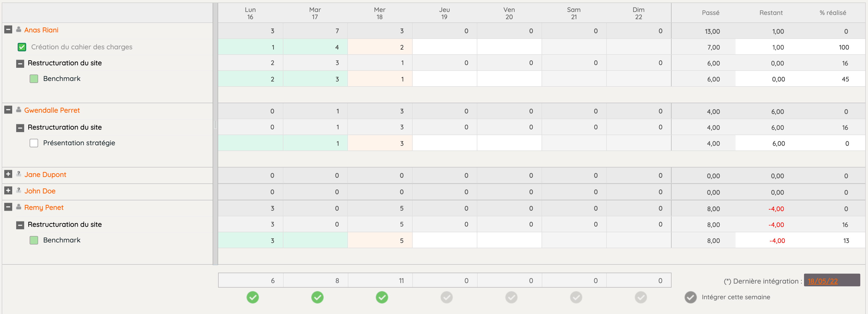Toggle Benchmark checkbox under Remy Penet
The height and width of the screenshot is (314, 868).
(34, 240)
